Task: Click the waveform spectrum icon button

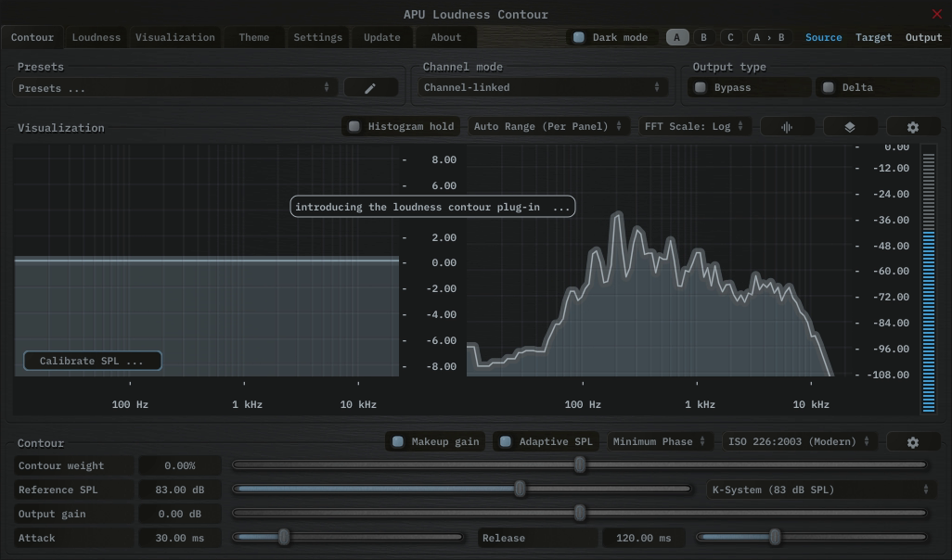Action: [787, 127]
